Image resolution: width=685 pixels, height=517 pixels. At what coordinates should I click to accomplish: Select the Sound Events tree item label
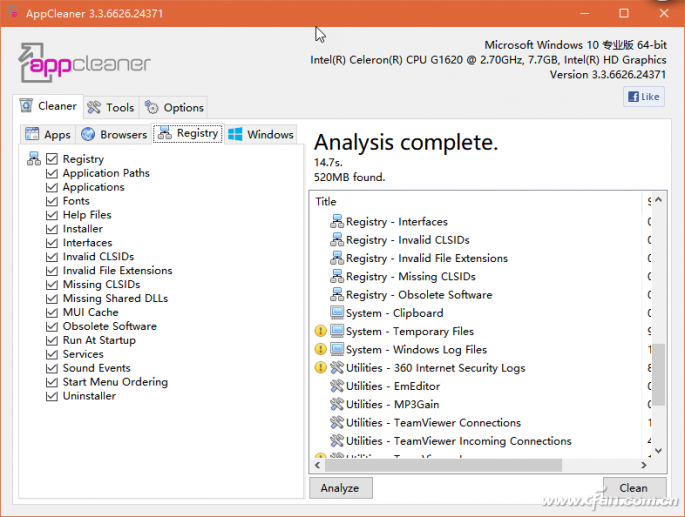(97, 368)
